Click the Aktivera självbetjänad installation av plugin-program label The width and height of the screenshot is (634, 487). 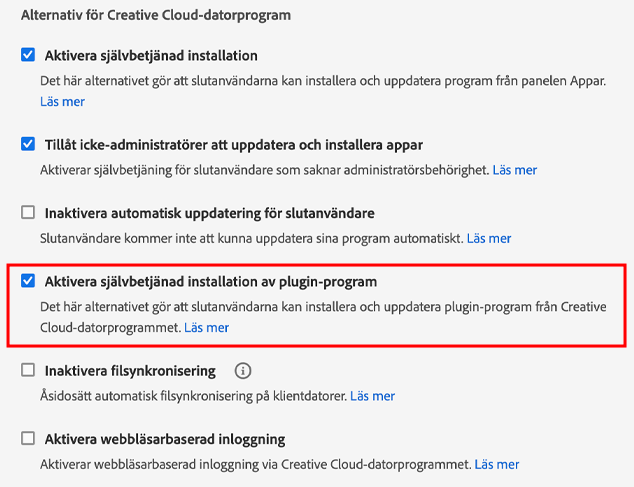210,282
